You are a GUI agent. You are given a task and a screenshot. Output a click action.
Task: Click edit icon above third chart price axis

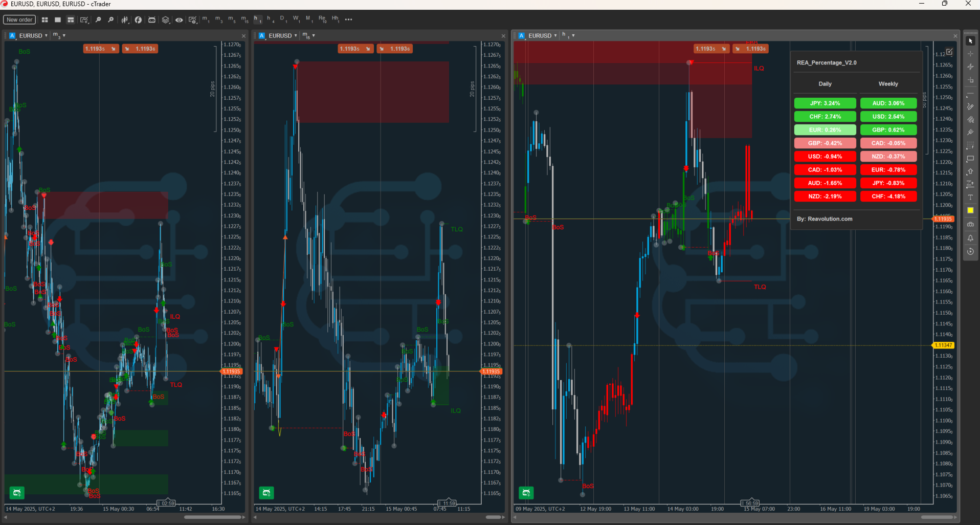(949, 52)
